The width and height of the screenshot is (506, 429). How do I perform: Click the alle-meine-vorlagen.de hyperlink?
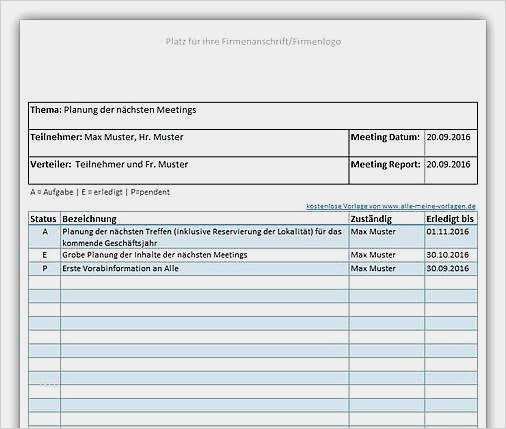[391, 206]
